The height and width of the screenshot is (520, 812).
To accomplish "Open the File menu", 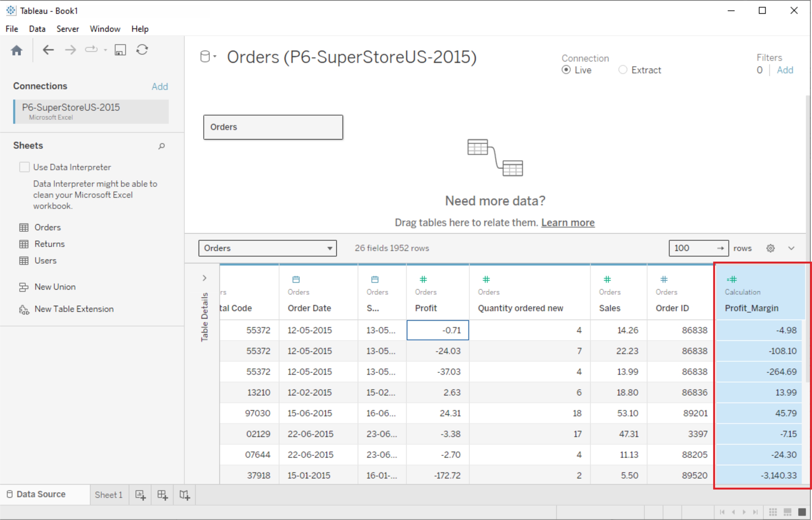I will 12,29.
